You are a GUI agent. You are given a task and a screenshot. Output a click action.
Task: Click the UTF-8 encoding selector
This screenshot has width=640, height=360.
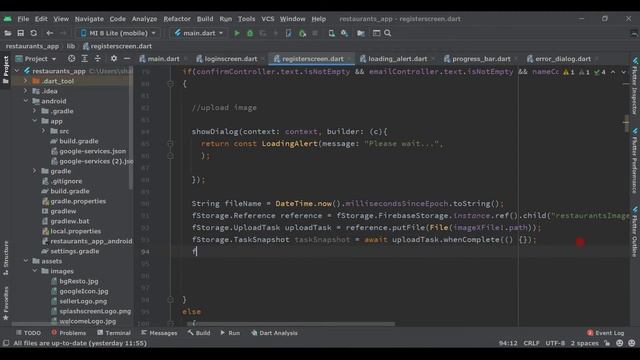(555, 343)
